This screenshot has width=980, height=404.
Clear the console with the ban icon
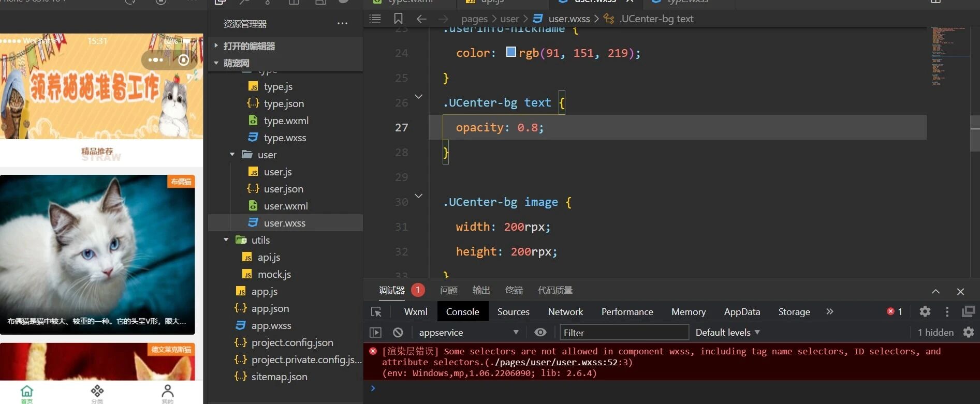[x=398, y=333]
